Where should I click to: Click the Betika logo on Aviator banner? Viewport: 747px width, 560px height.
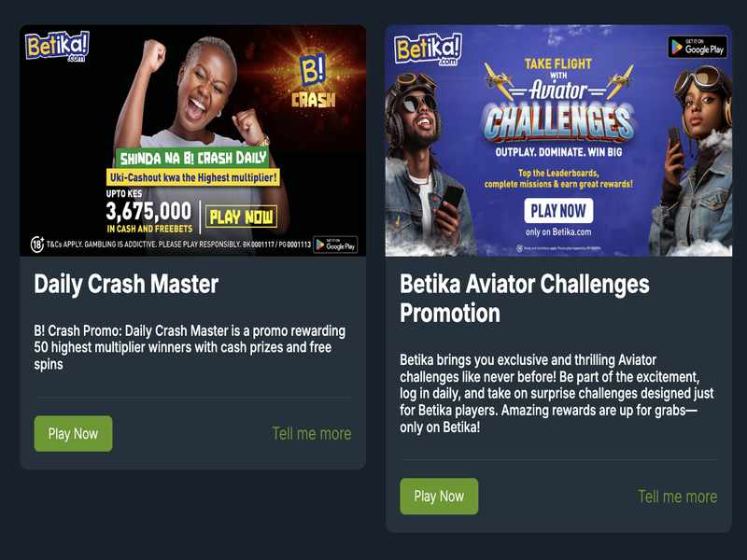(428, 49)
